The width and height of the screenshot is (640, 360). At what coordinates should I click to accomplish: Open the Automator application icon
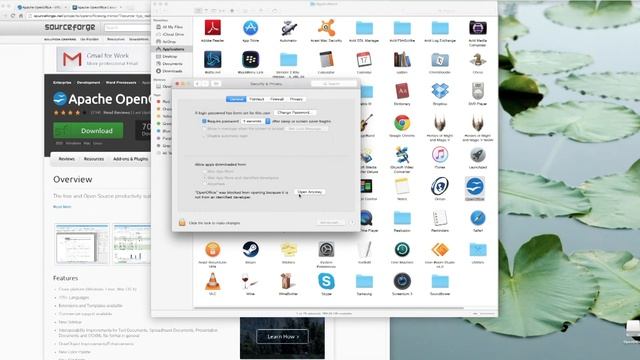tap(289, 28)
